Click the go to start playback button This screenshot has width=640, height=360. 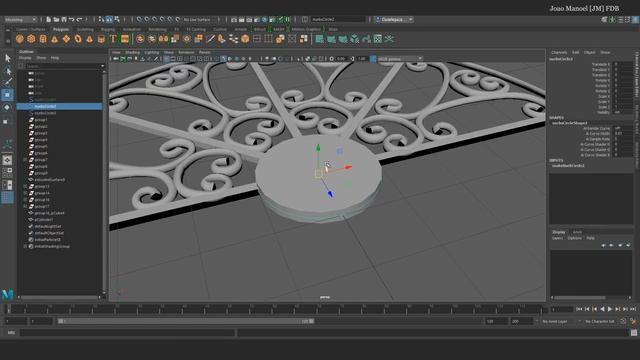click(x=579, y=309)
